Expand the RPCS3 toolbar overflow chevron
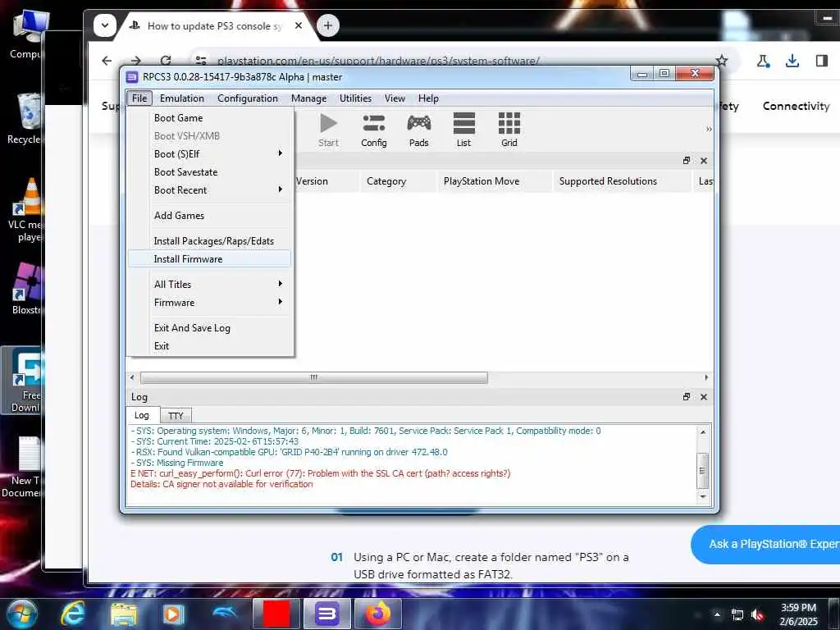 point(709,129)
